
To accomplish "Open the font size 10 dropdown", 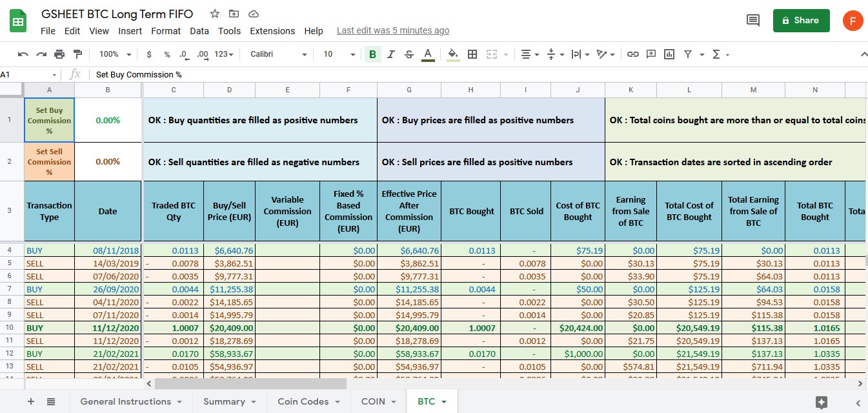I will tap(339, 54).
